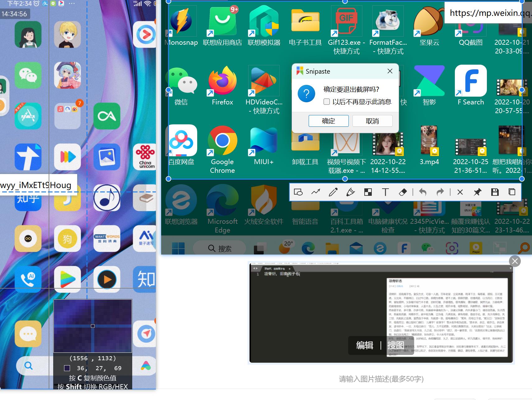532x400 pixels.
Task: Click the 取消 button in Snipaste dialog
Action: pos(372,121)
